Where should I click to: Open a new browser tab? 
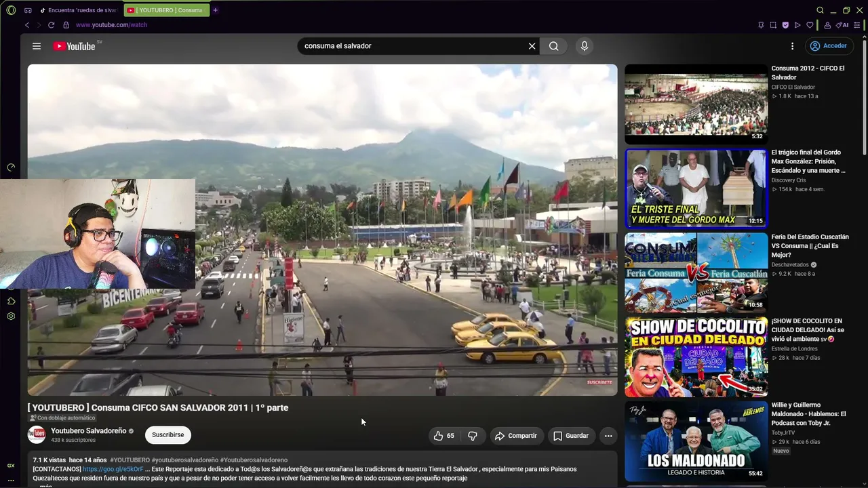click(216, 10)
